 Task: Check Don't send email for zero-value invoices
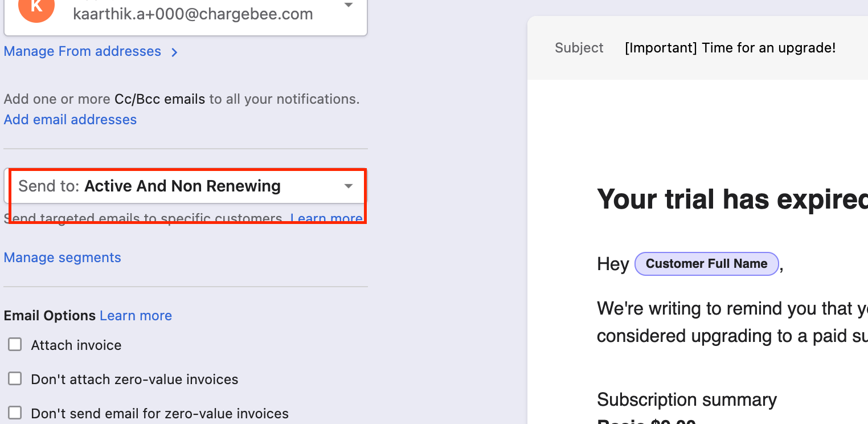(x=15, y=413)
